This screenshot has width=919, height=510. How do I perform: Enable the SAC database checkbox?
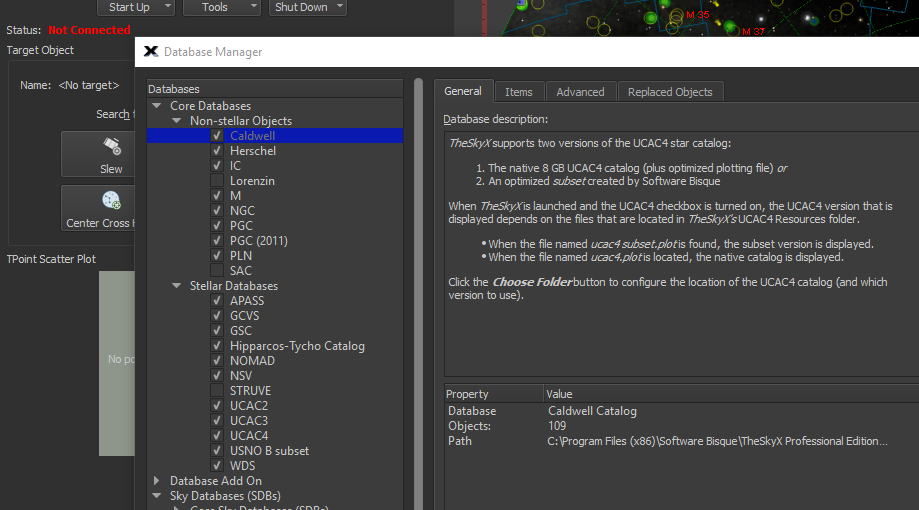pos(217,270)
